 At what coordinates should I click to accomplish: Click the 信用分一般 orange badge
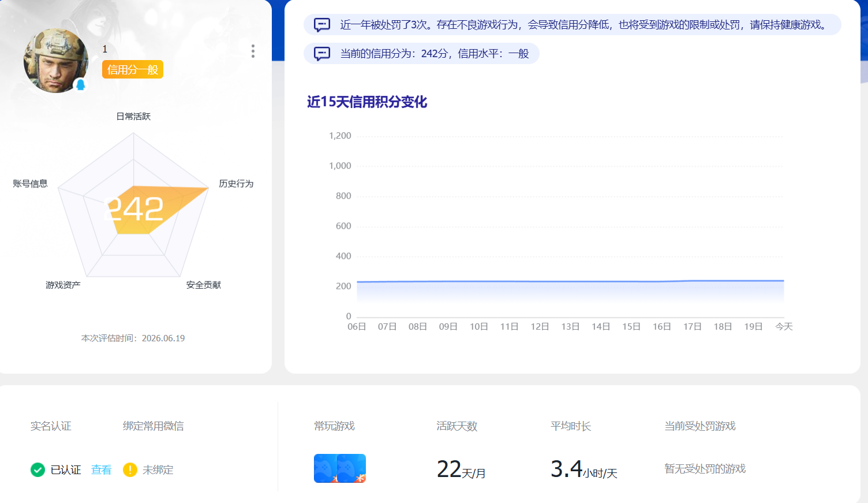tap(133, 69)
